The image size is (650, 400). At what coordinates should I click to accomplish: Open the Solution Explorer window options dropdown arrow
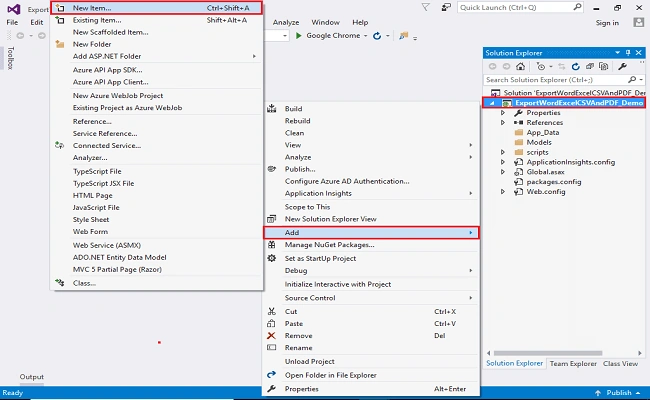tap(618, 53)
